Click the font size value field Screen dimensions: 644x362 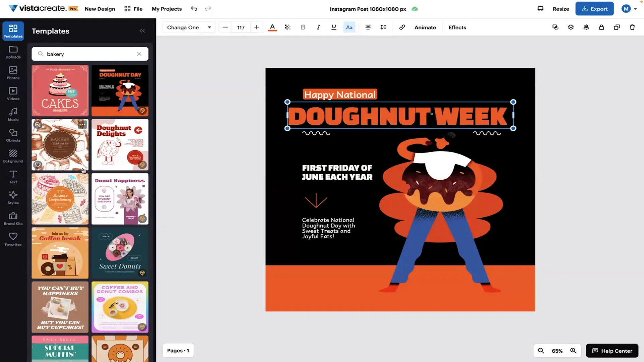(241, 27)
